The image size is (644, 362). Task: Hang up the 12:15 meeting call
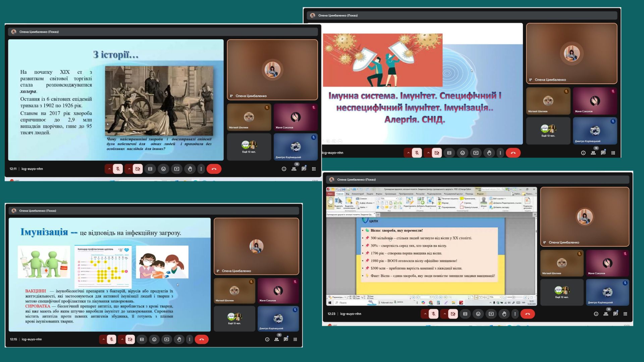[202, 340]
